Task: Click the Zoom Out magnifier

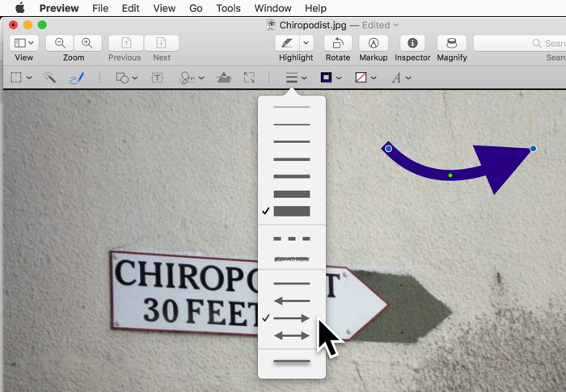Action: [x=60, y=43]
